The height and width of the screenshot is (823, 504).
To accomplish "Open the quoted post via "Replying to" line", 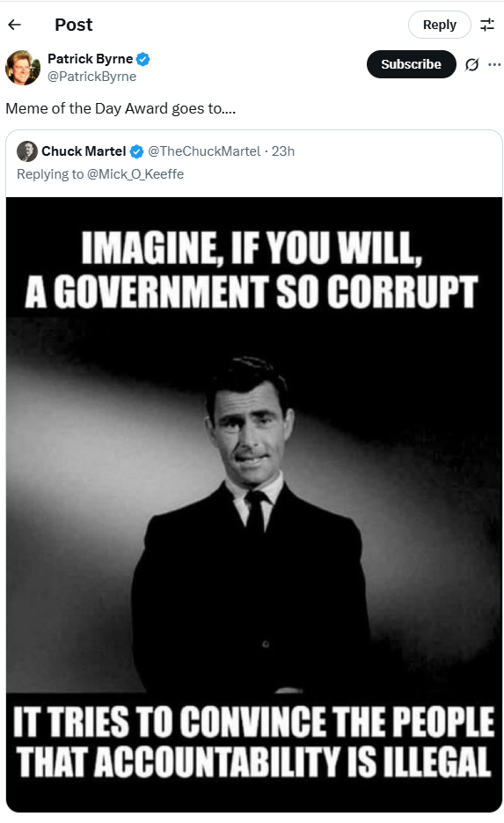I will tap(100, 174).
